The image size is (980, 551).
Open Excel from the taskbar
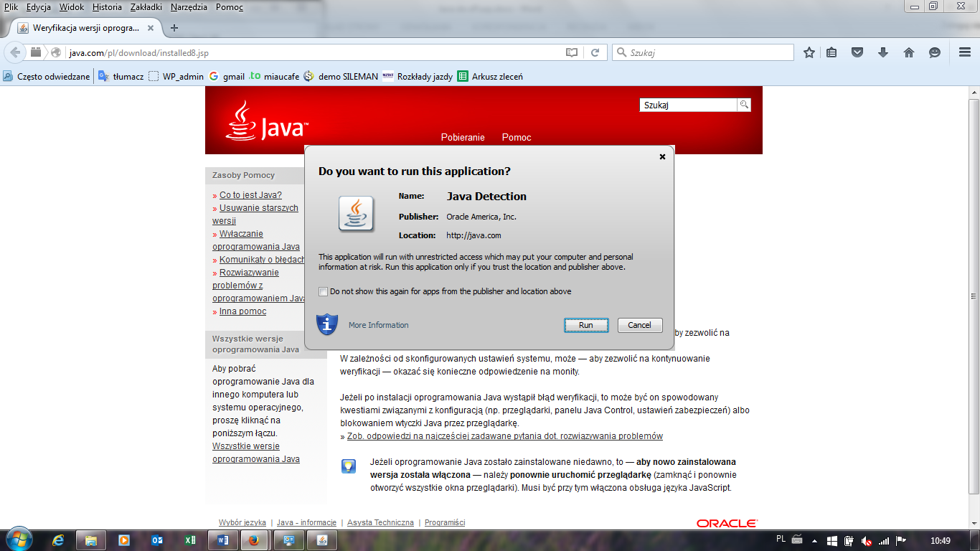[190, 540]
